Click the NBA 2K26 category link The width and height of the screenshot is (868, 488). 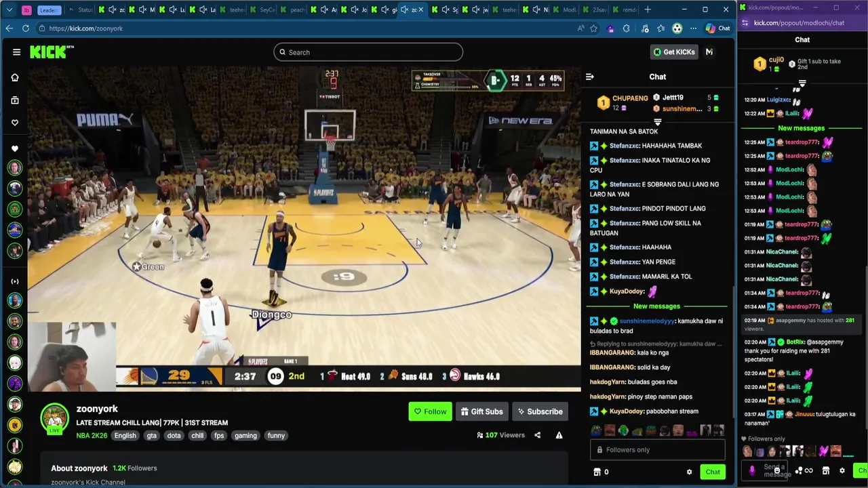click(92, 436)
